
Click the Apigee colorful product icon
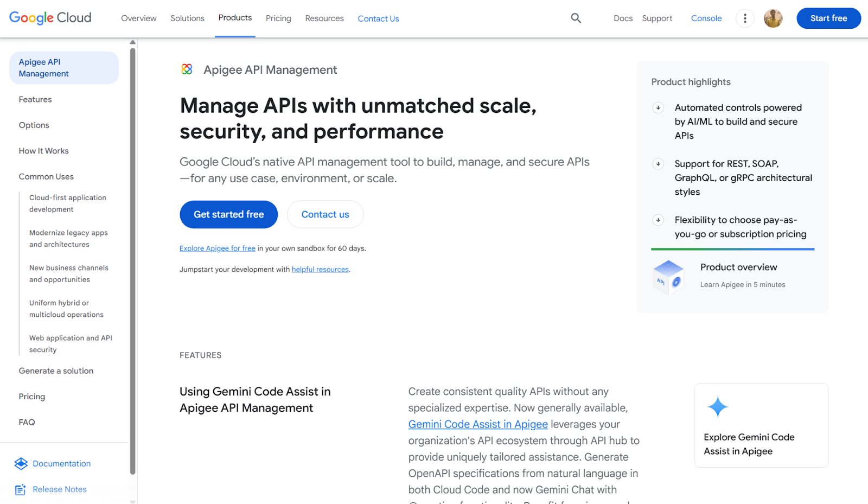(187, 69)
